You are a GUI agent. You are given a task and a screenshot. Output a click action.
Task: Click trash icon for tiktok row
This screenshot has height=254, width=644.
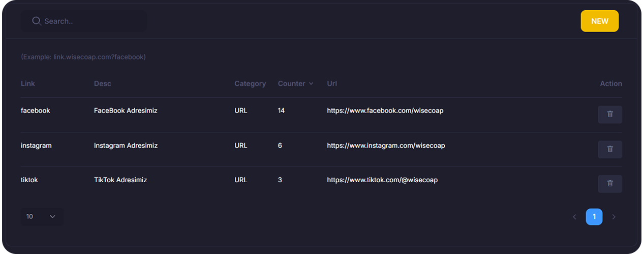609,183
